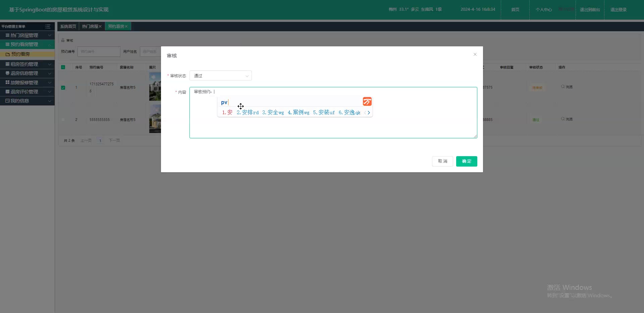This screenshot has width=644, height=313.
Task: Click the sidebar menu collapse icon
Action: tap(48, 27)
